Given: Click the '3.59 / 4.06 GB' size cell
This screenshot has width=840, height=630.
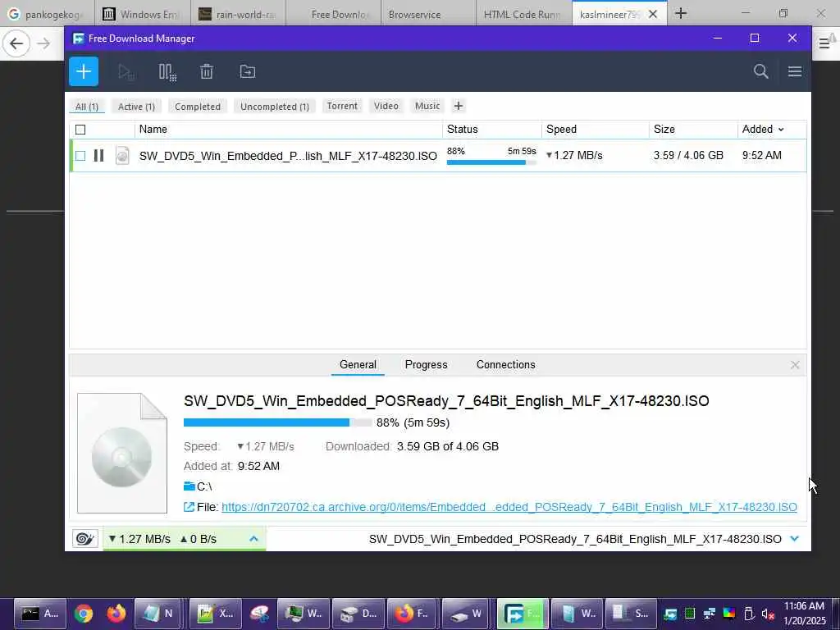Looking at the screenshot, I should pos(688,155).
